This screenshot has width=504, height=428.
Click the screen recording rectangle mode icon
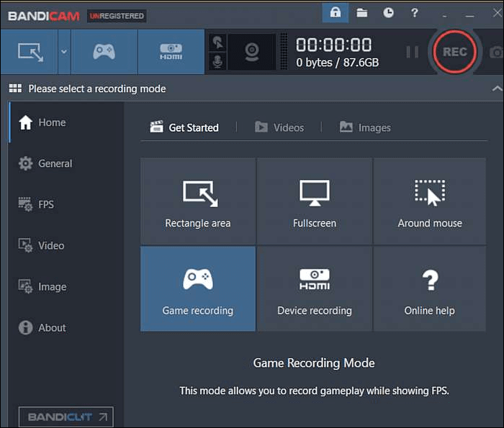pos(30,52)
